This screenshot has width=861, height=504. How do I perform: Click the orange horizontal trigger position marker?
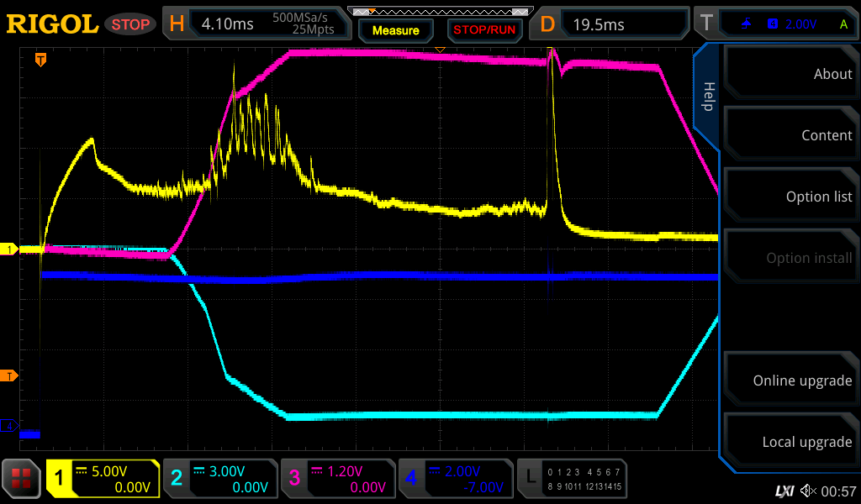tap(40, 60)
